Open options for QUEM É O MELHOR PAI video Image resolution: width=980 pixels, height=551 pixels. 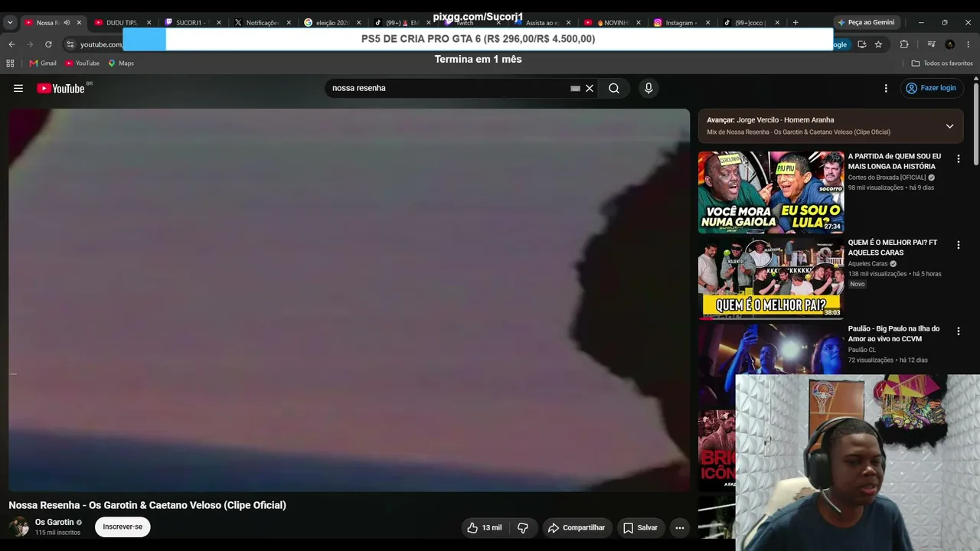958,245
